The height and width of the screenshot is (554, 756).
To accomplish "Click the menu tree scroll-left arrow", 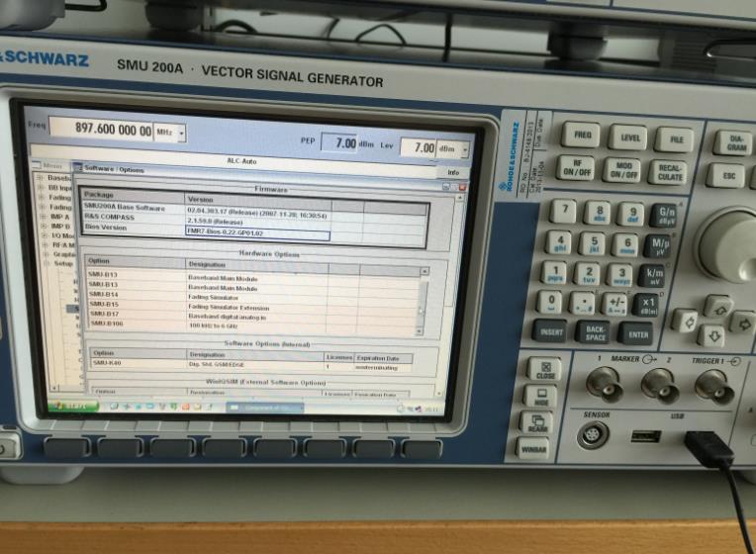I will pos(53,387).
